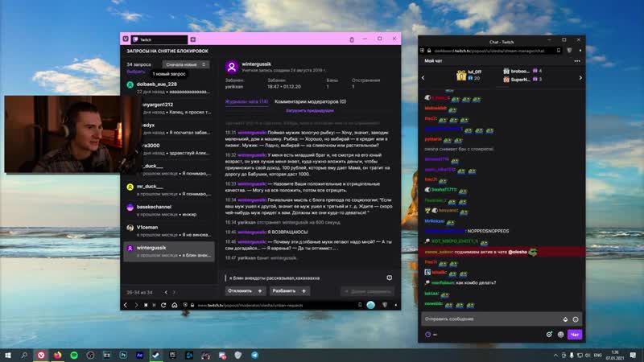Click the shield icon beside the request message
This screenshot has width=644, height=362.
389,278
